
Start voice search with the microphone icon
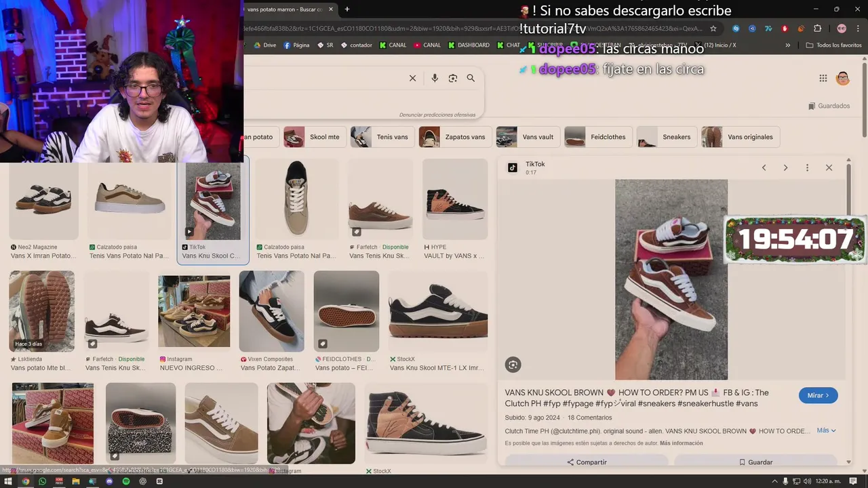(435, 78)
